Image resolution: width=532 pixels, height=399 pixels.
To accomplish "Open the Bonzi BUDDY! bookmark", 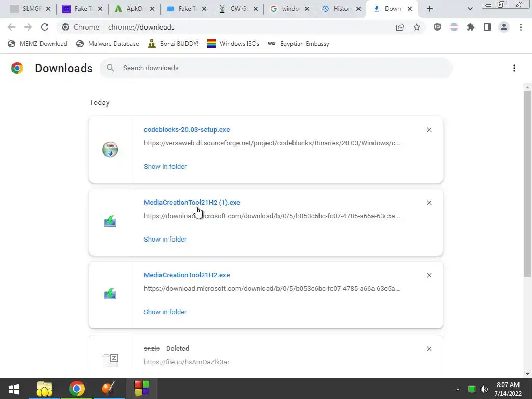I will (173, 44).
